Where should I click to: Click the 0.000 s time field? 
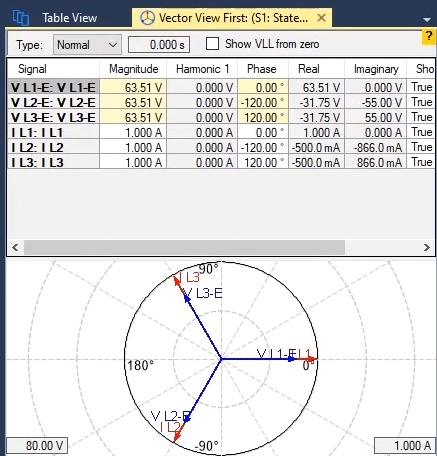coord(159,45)
